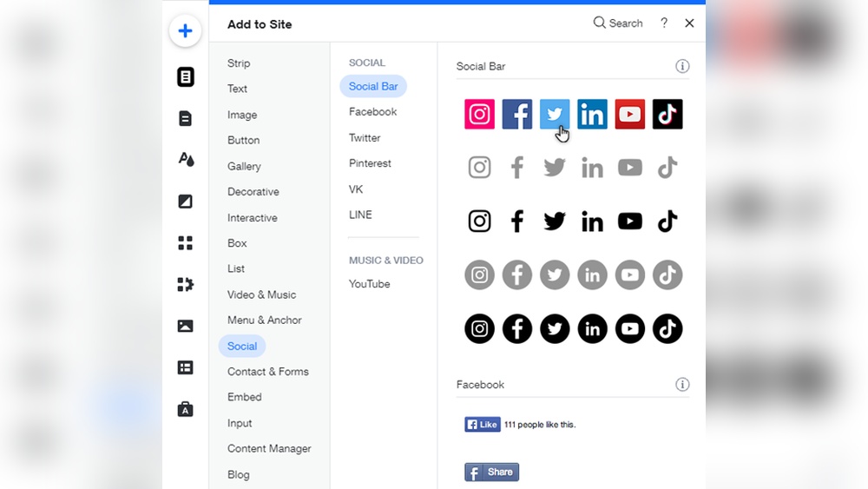Image resolution: width=868 pixels, height=489 pixels.
Task: Click the blue plus Add button
Action: tap(185, 30)
